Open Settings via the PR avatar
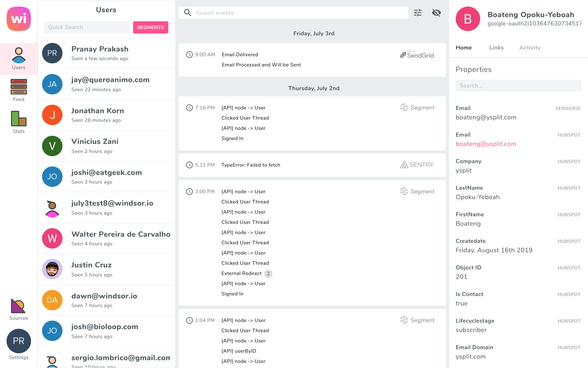 (19, 341)
